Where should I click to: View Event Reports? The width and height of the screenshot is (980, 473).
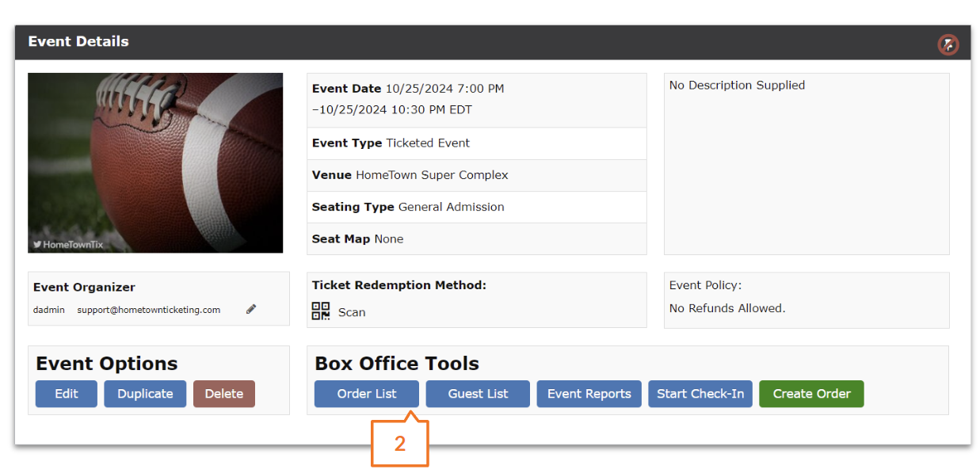click(x=589, y=394)
